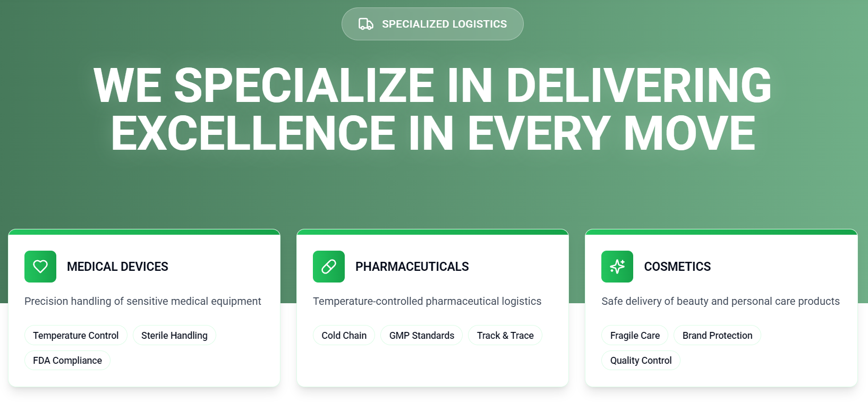The width and height of the screenshot is (868, 402).
Task: Click the Fragile Care tag
Action: (635, 336)
